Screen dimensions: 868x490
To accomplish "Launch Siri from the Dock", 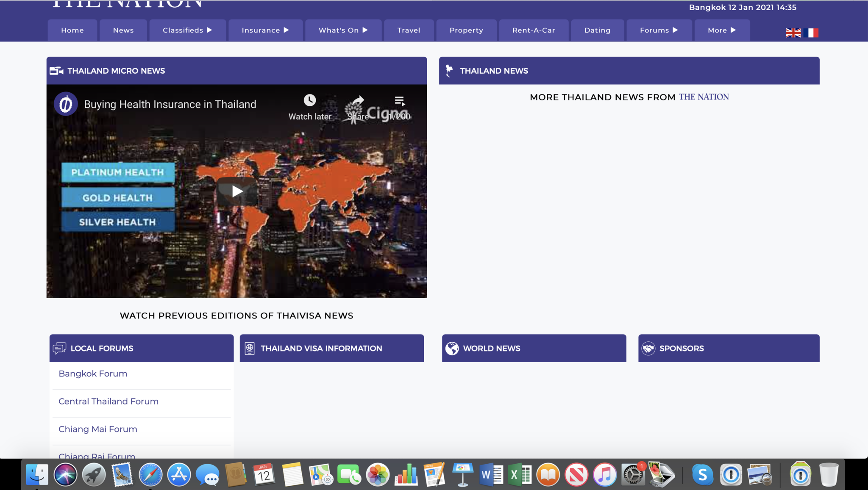I will pos(65,474).
